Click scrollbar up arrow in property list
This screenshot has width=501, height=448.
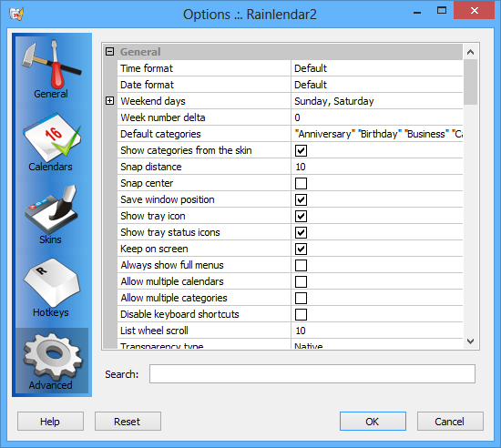pos(470,52)
